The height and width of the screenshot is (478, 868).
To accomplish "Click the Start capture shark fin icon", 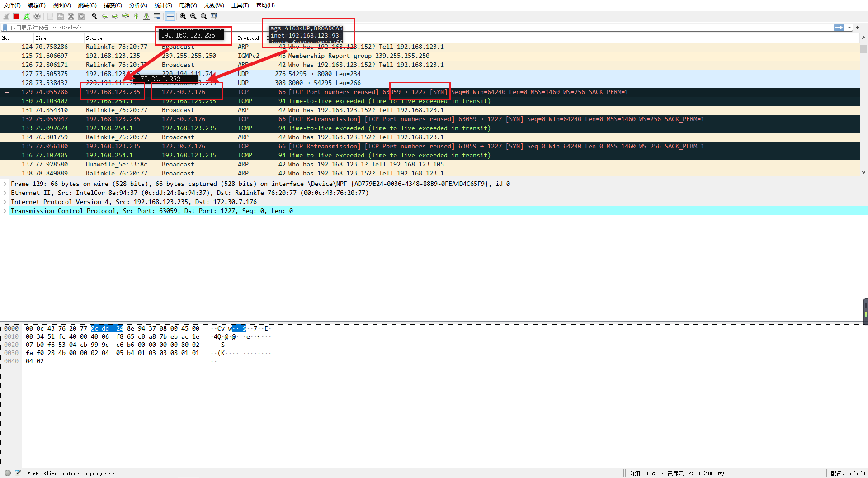I will pos(6,16).
